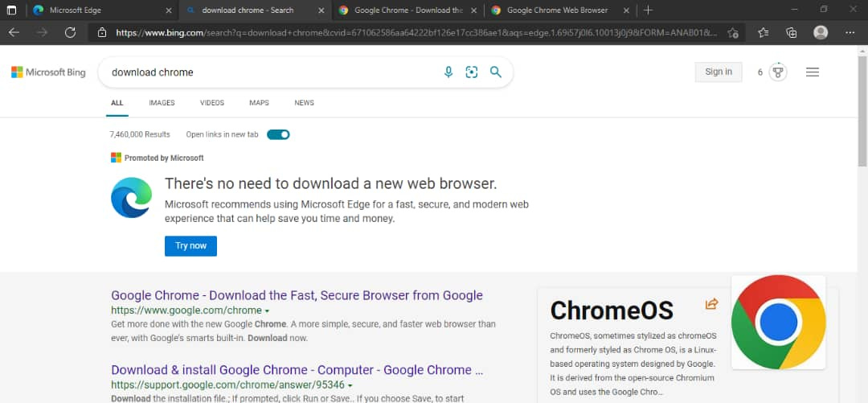Image resolution: width=868 pixels, height=403 pixels.
Task: Close the Microsoft Edge tab
Action: pos(169,10)
